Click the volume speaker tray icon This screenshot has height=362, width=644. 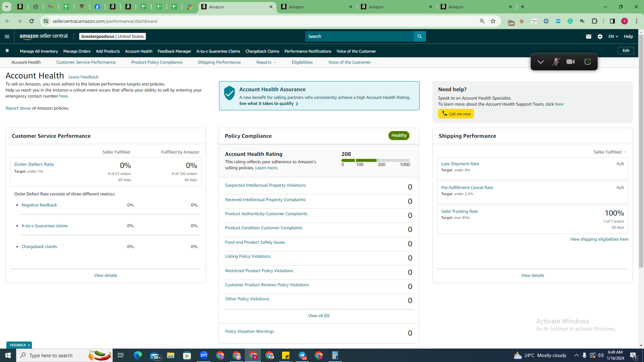601,355
